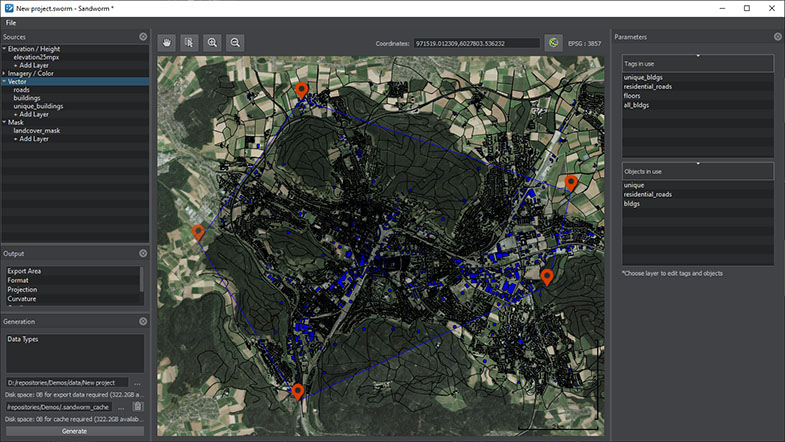Click the globe projection icon near EPSG

(x=553, y=43)
